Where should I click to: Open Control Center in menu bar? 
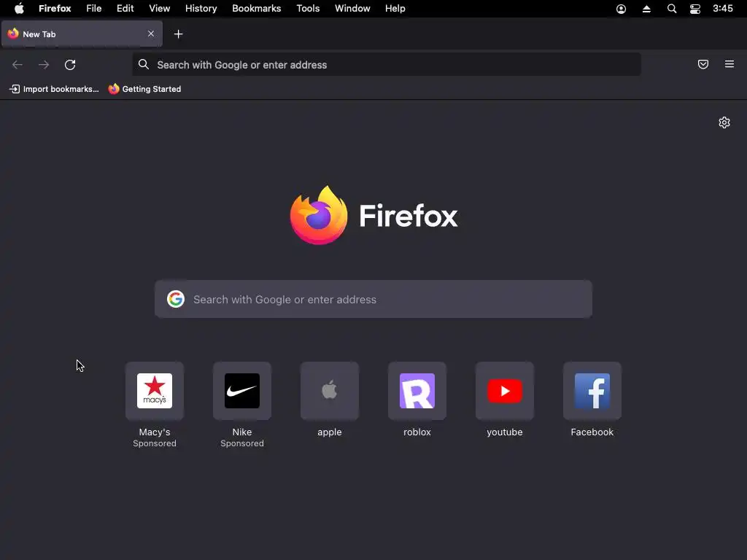(695, 9)
